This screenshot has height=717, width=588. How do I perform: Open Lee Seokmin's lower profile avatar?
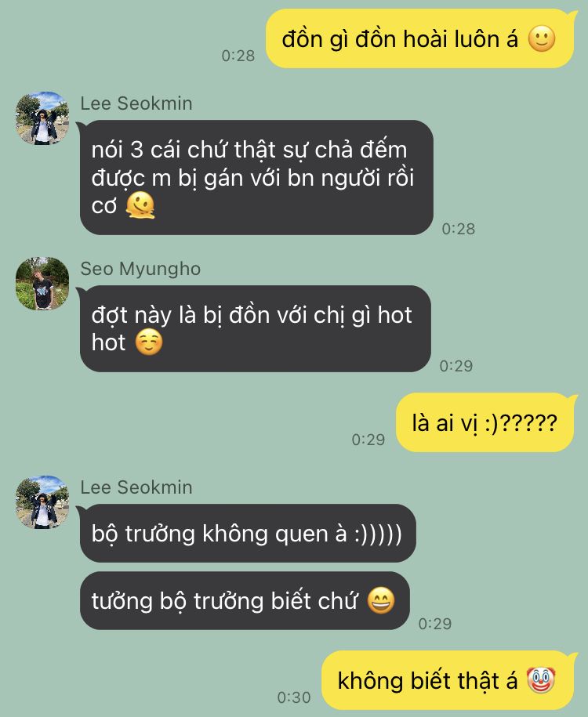pyautogui.click(x=42, y=502)
